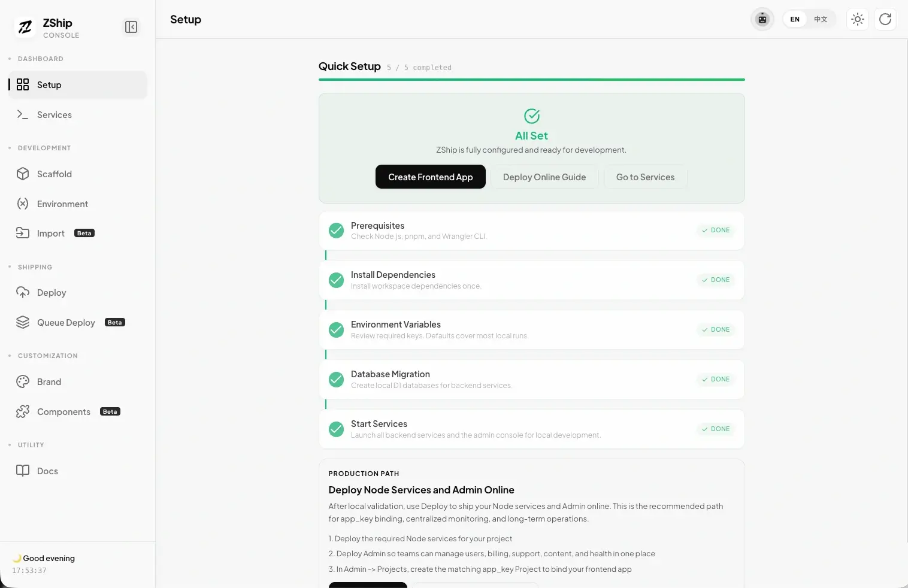The image size is (908, 588).
Task: Click Go to Services button
Action: point(645,177)
